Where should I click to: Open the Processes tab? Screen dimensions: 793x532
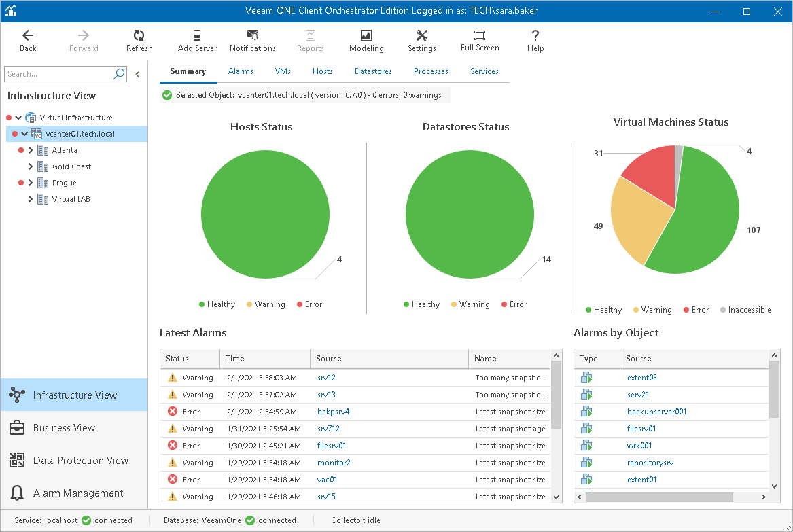(431, 71)
